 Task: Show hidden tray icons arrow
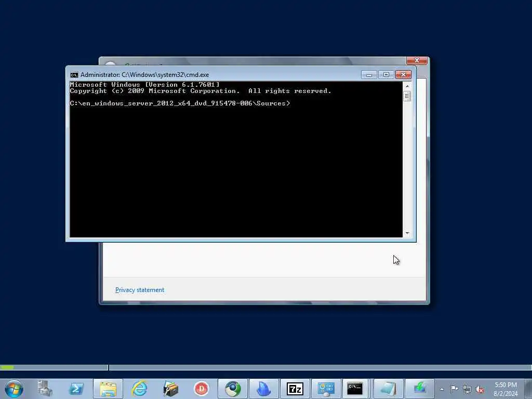click(x=442, y=389)
